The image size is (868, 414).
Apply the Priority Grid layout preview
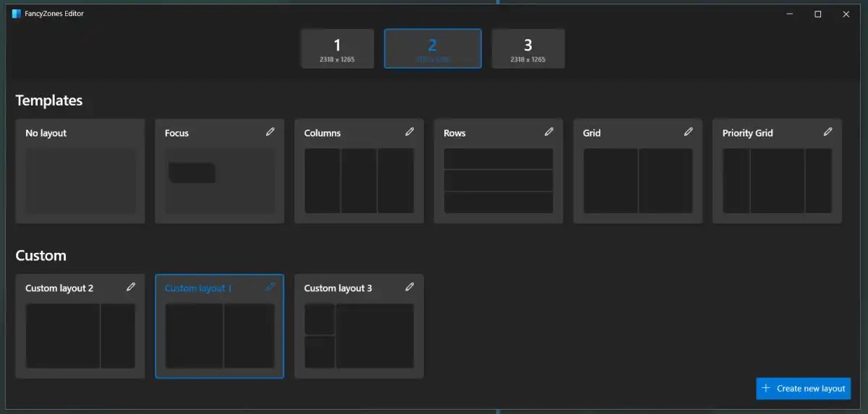778,181
